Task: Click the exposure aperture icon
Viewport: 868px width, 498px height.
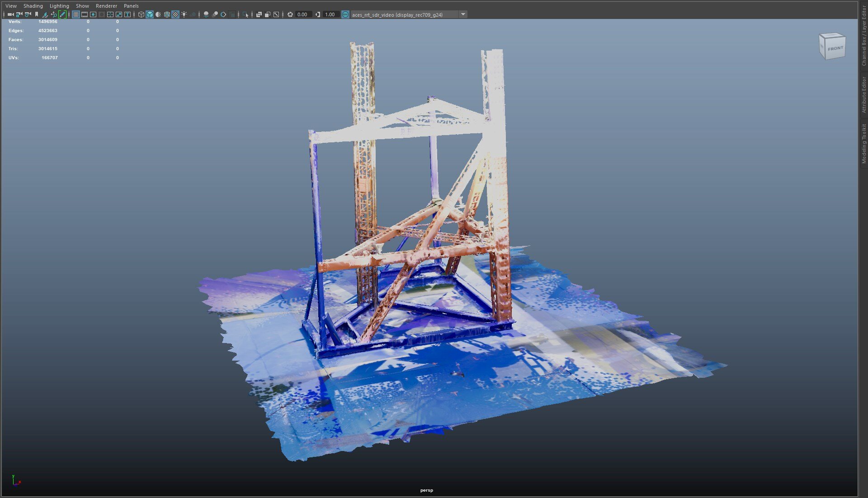Action: [x=290, y=14]
